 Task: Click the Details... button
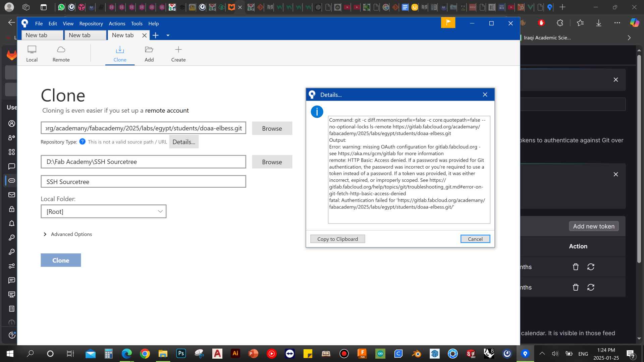click(184, 142)
